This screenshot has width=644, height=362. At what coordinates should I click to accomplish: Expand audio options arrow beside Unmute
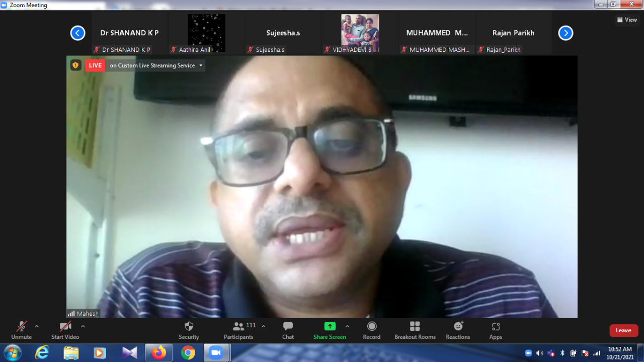(x=37, y=326)
